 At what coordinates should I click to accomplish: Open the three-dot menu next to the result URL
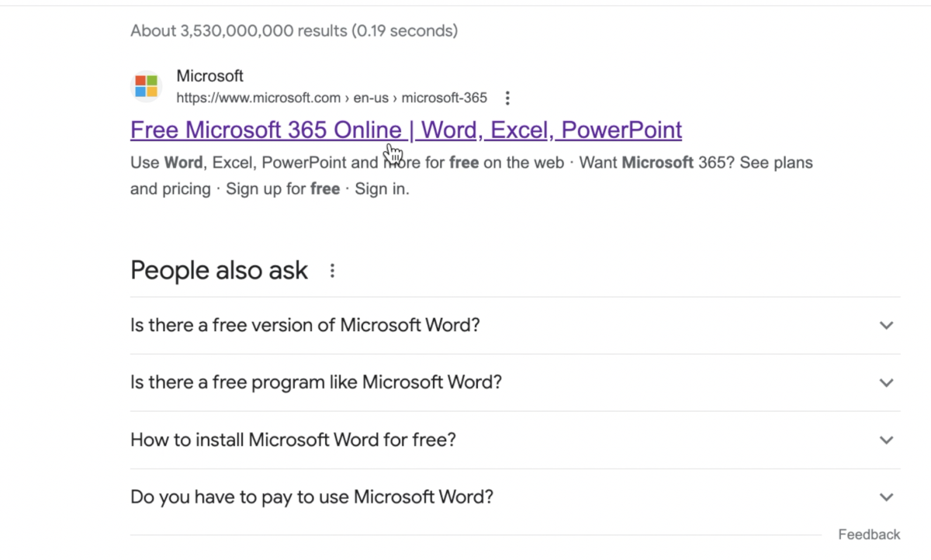tap(507, 98)
